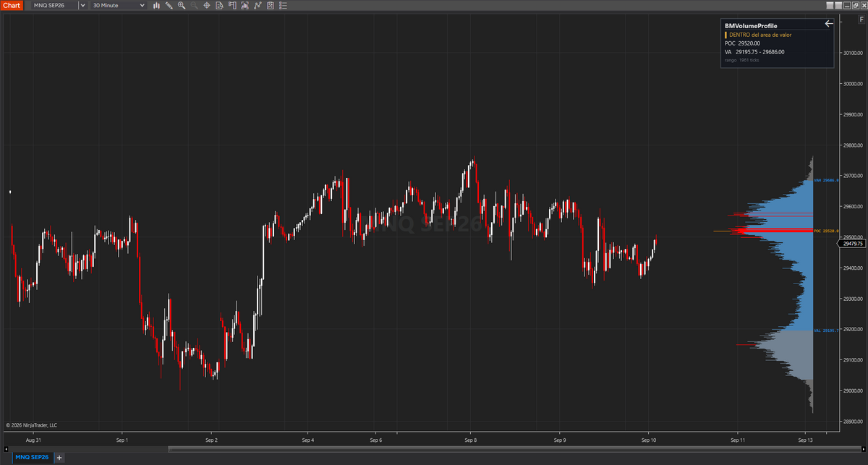
Task: Click the Sep 8 date axis label
Action: (x=470, y=439)
